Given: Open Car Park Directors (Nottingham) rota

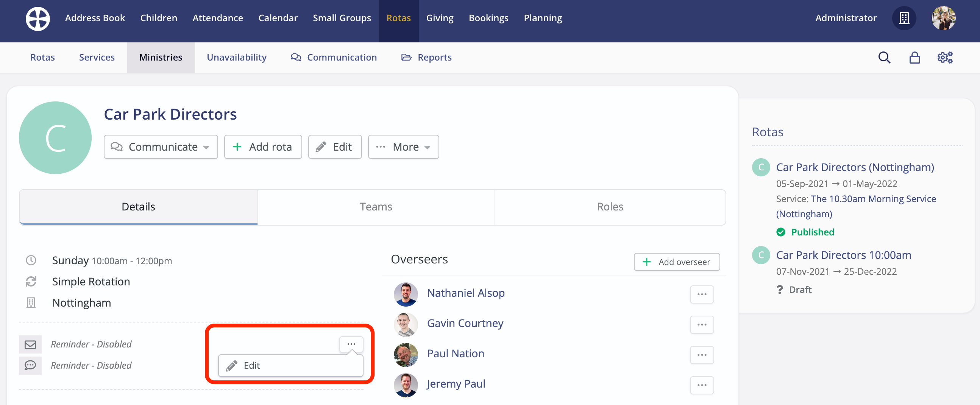Looking at the screenshot, I should click(x=855, y=167).
